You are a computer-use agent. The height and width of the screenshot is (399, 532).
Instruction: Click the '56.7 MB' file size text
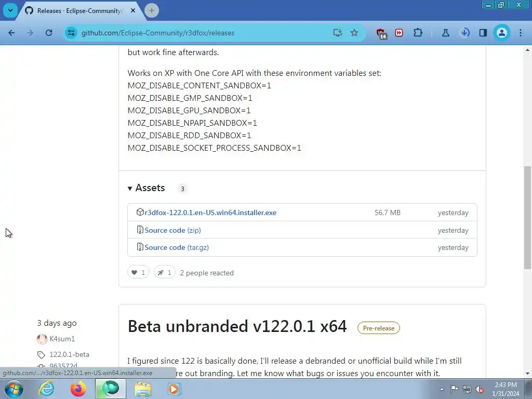pos(388,212)
